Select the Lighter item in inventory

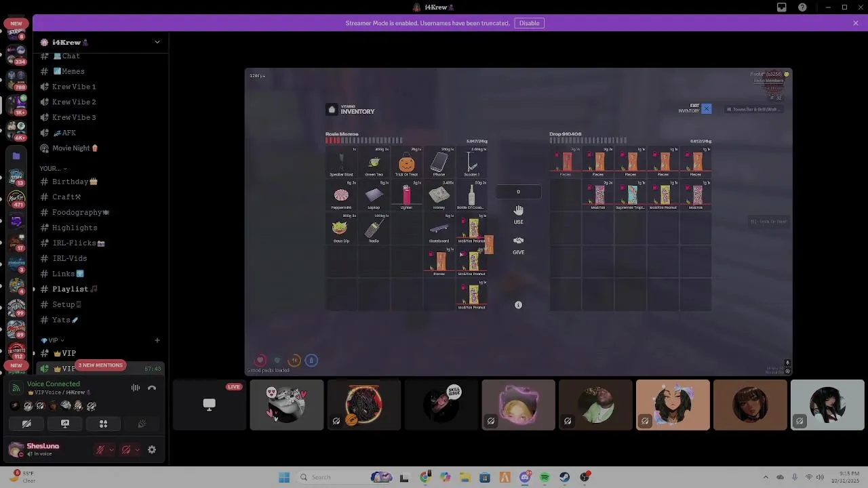pyautogui.click(x=406, y=196)
